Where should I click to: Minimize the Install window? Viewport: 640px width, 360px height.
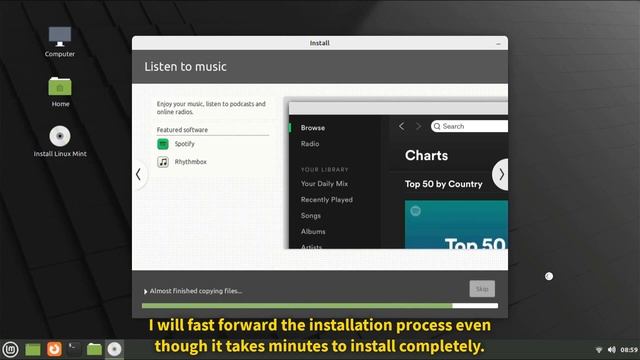pyautogui.click(x=498, y=43)
